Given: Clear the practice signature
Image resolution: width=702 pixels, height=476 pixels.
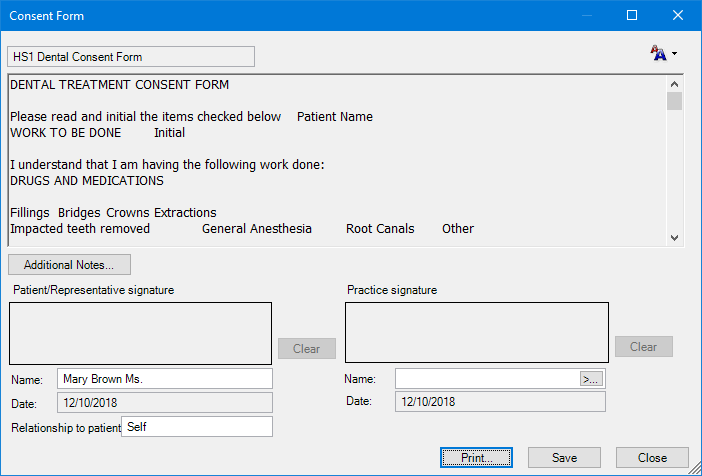Looking at the screenshot, I should pyautogui.click(x=643, y=347).
